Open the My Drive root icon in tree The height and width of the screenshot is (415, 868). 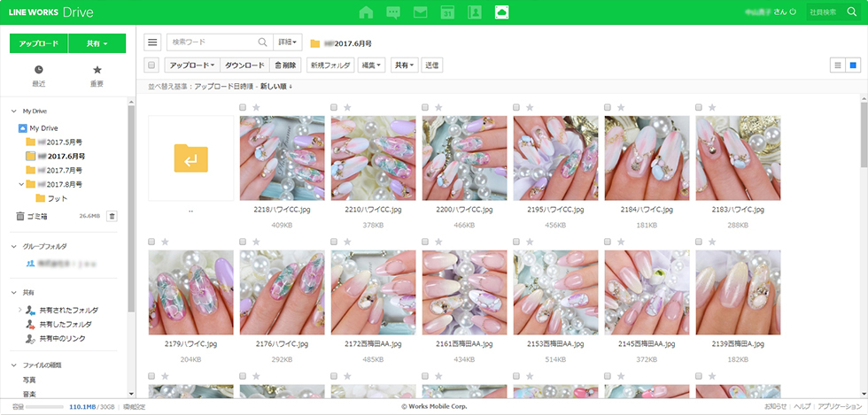point(23,127)
